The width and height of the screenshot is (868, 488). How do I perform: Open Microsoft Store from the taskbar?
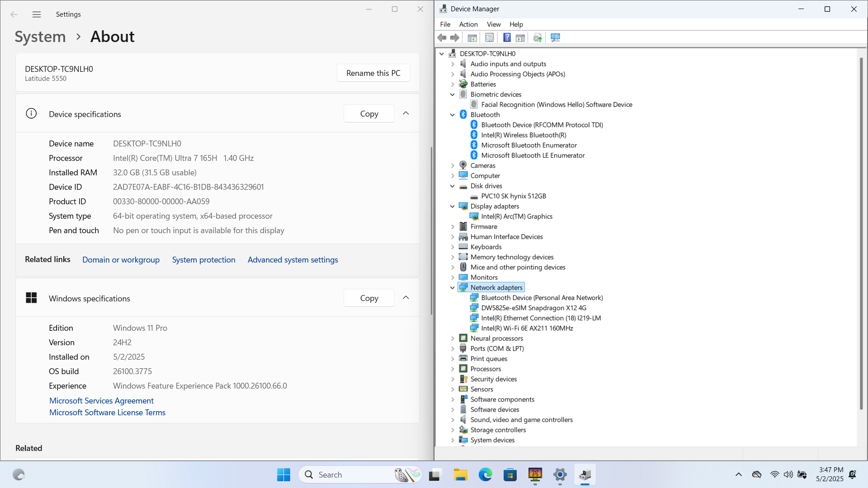(x=510, y=474)
